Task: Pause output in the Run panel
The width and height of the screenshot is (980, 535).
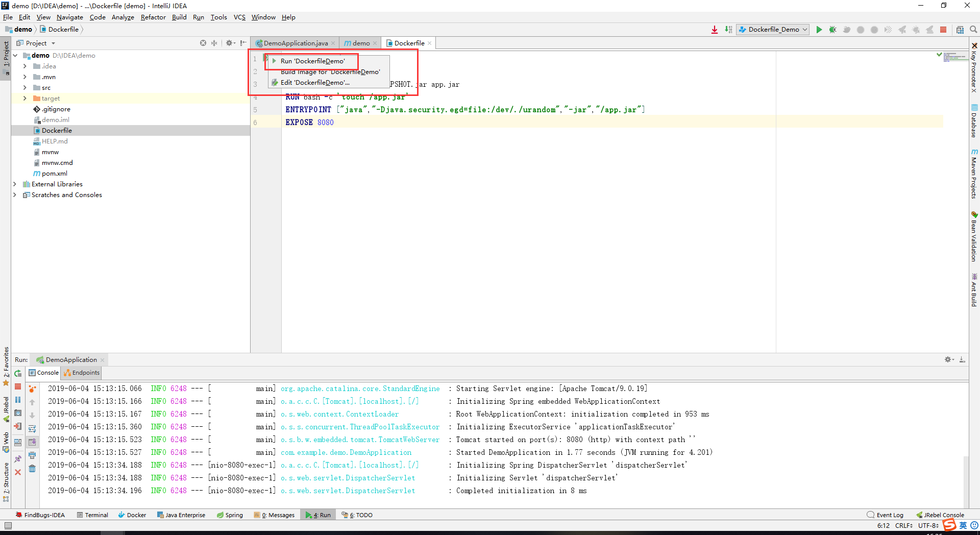Action: (x=18, y=400)
